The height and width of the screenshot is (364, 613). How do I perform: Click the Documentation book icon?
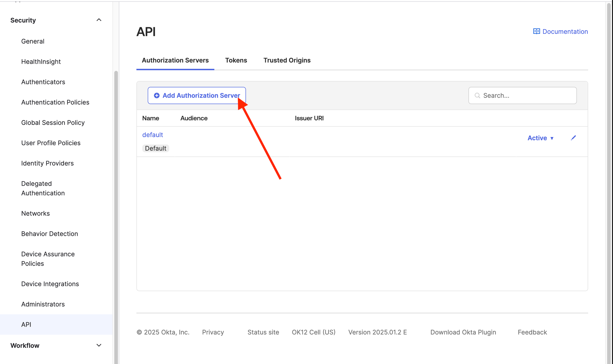click(536, 31)
